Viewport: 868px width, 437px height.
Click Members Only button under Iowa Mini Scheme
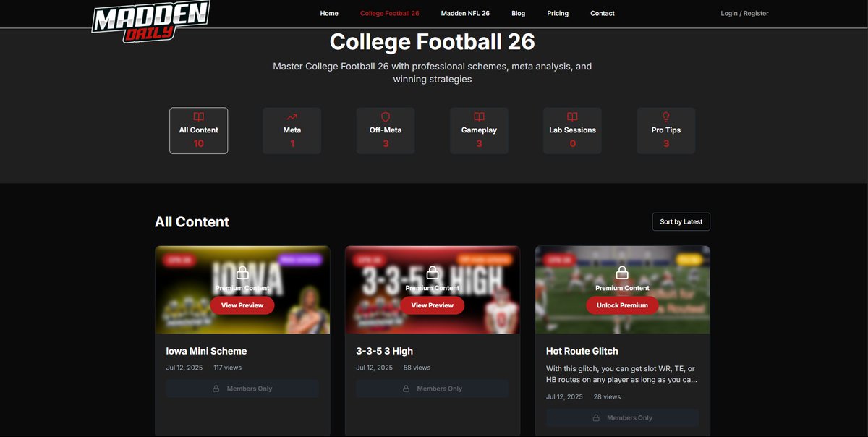(x=242, y=389)
